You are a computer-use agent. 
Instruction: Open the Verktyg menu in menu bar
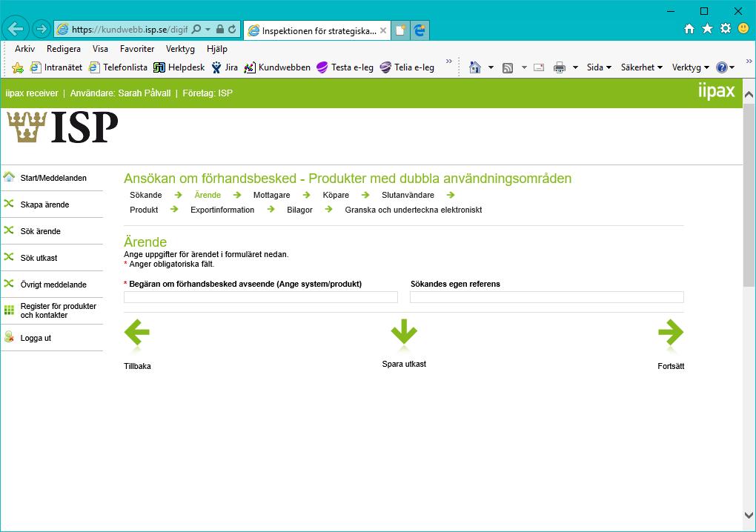click(180, 49)
